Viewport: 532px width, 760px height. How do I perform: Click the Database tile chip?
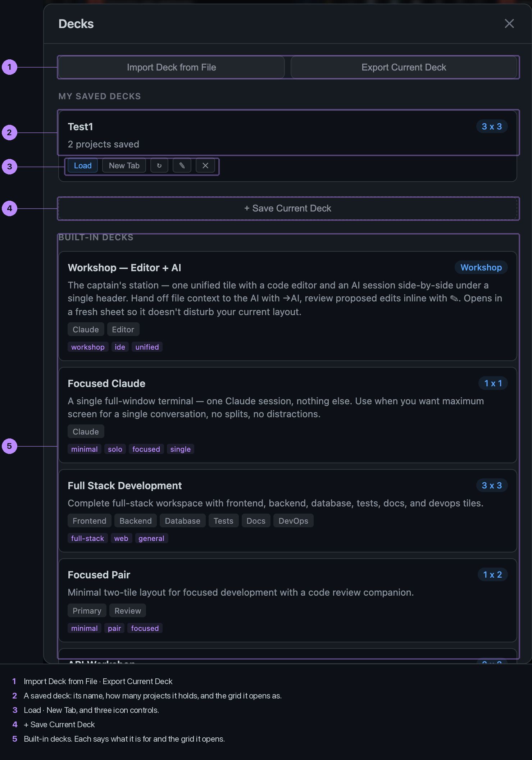[x=183, y=521]
